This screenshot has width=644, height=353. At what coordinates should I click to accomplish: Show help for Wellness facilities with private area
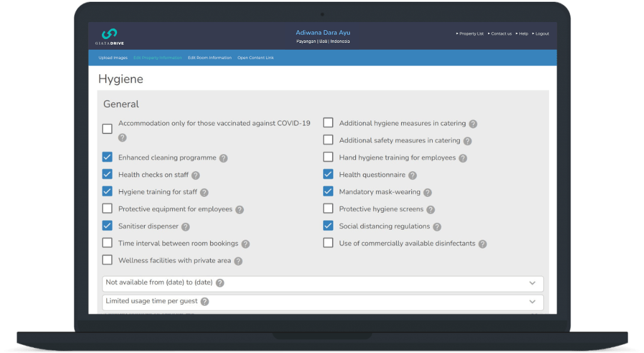[x=238, y=261]
